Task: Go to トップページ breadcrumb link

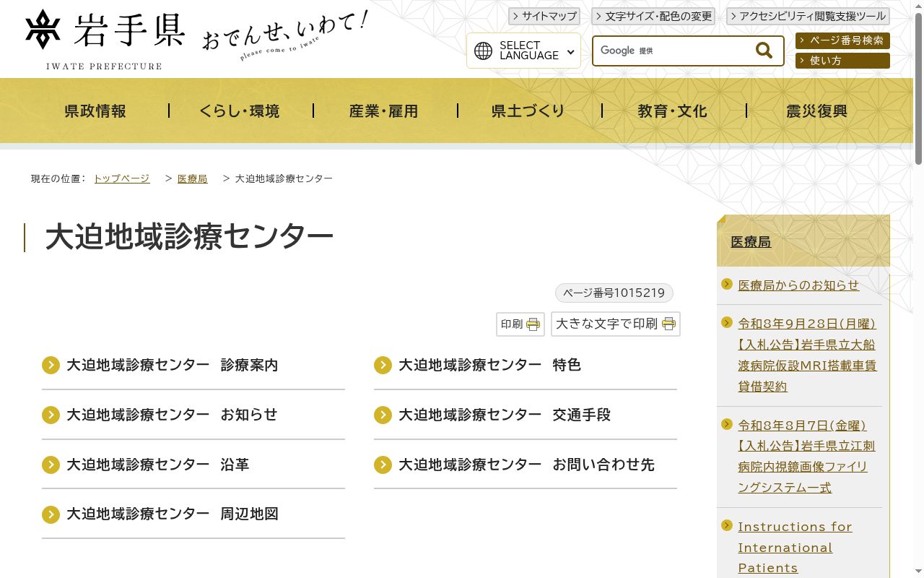Action: click(x=122, y=178)
